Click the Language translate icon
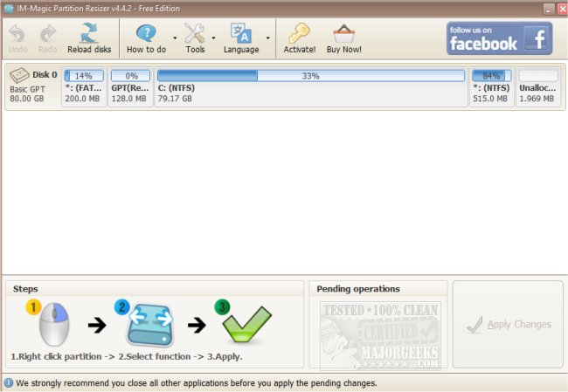The image size is (568, 392). [x=241, y=33]
